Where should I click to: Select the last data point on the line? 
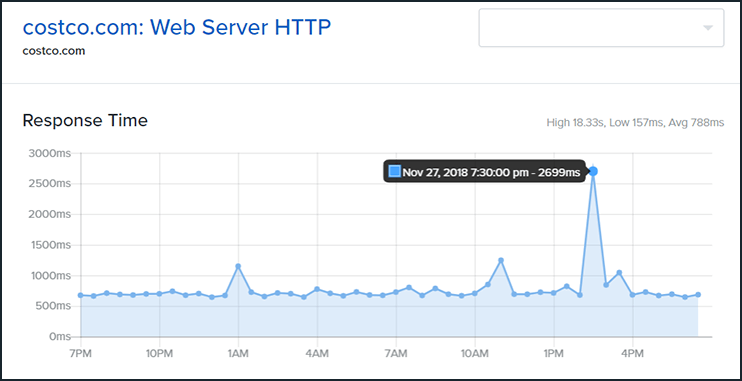698,294
